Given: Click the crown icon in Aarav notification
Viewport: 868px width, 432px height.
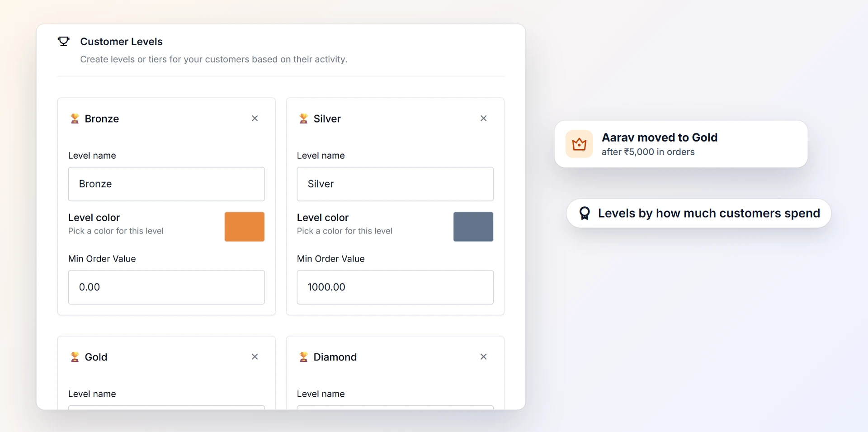Looking at the screenshot, I should pyautogui.click(x=579, y=144).
